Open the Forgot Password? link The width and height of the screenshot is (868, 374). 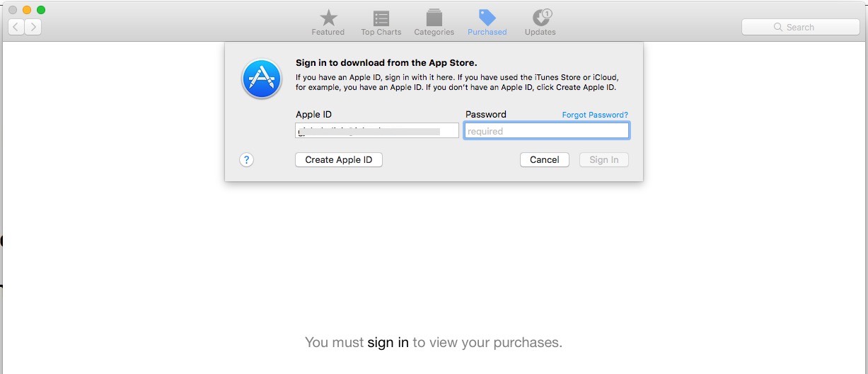click(x=595, y=115)
